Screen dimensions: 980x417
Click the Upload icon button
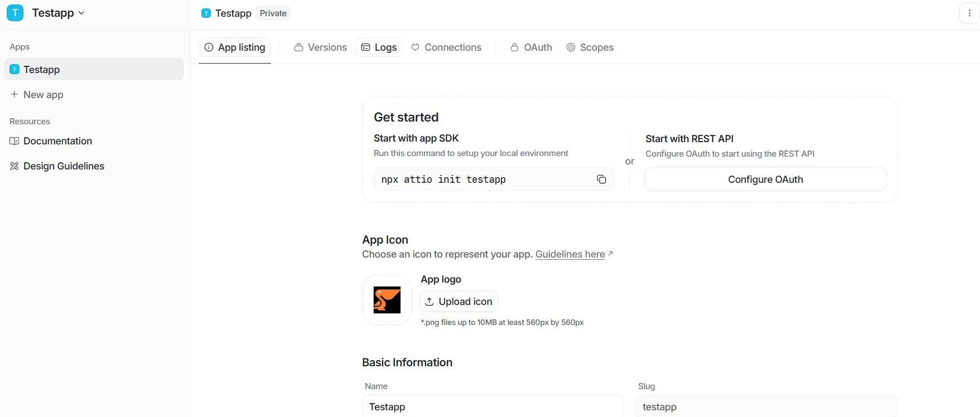459,302
